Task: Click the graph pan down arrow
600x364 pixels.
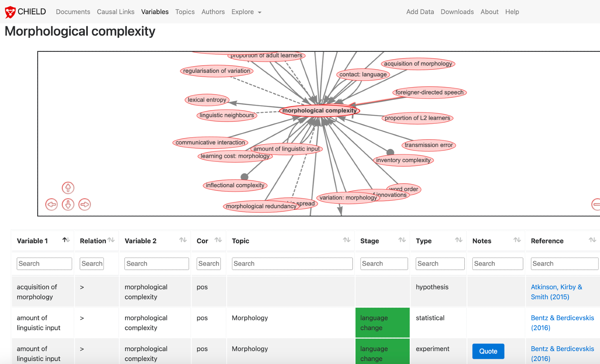Action: point(68,205)
